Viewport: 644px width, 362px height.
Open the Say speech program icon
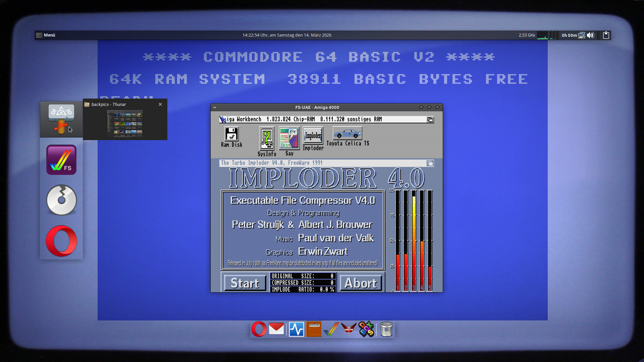(x=289, y=142)
